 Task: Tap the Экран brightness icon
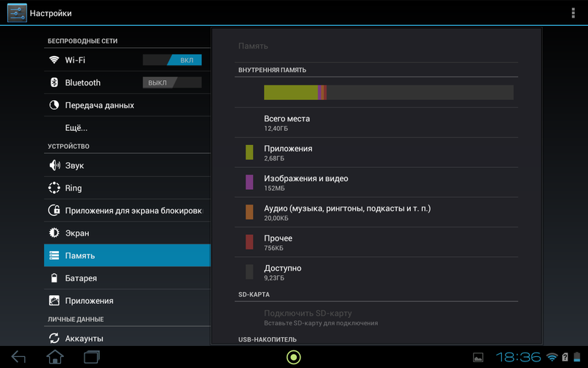(54, 233)
